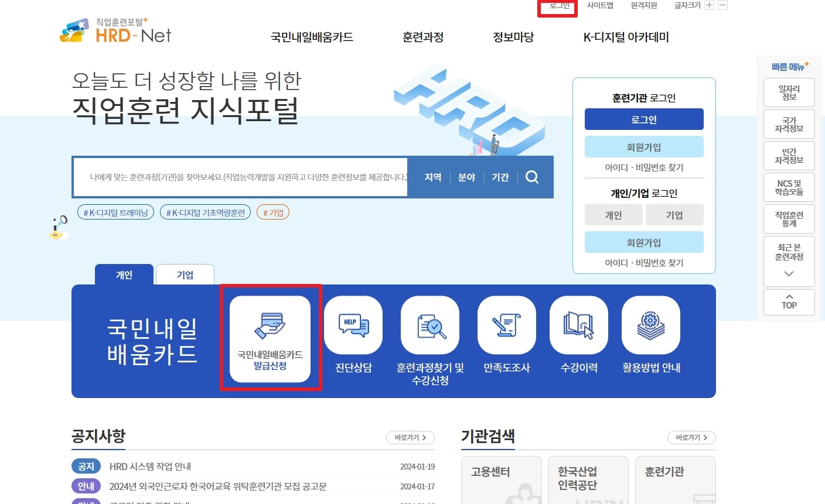Click the magnifier search icon
Screen dimensions: 825x504
(x=531, y=177)
